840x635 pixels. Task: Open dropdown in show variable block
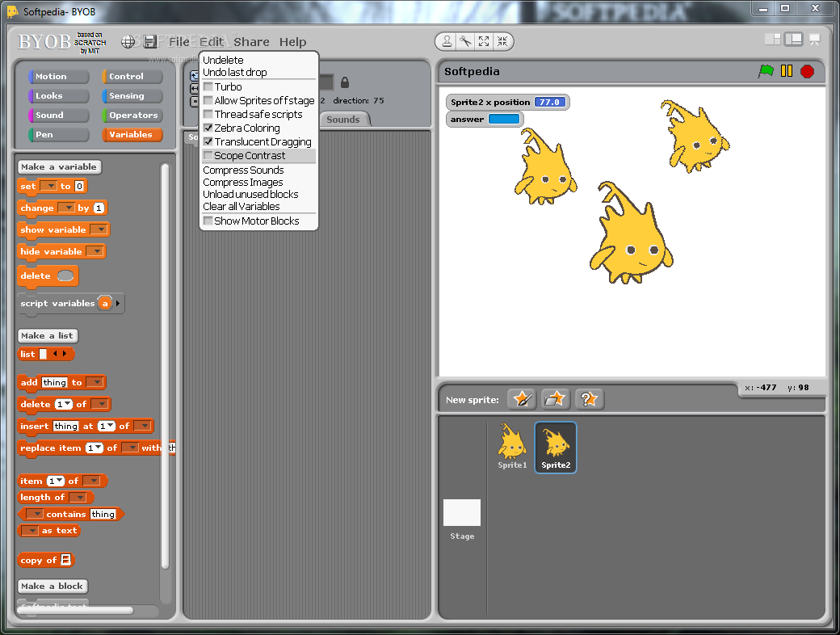pyautogui.click(x=99, y=229)
